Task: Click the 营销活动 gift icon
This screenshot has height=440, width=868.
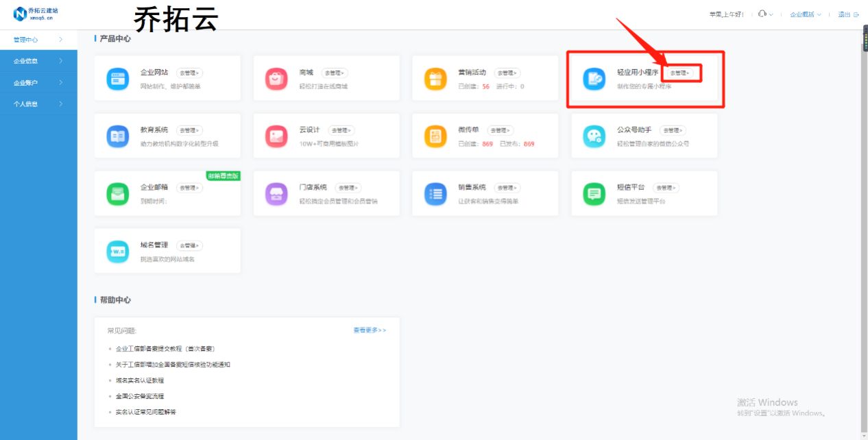Action: click(x=435, y=77)
